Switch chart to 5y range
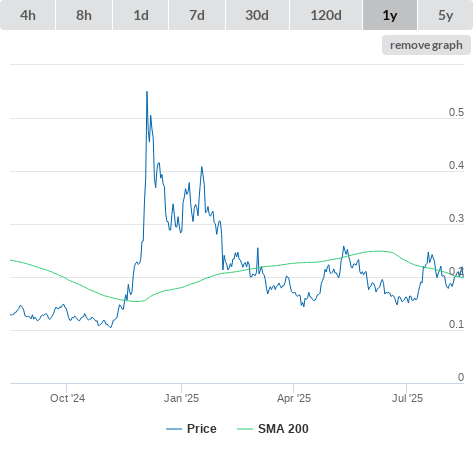 tap(445, 15)
